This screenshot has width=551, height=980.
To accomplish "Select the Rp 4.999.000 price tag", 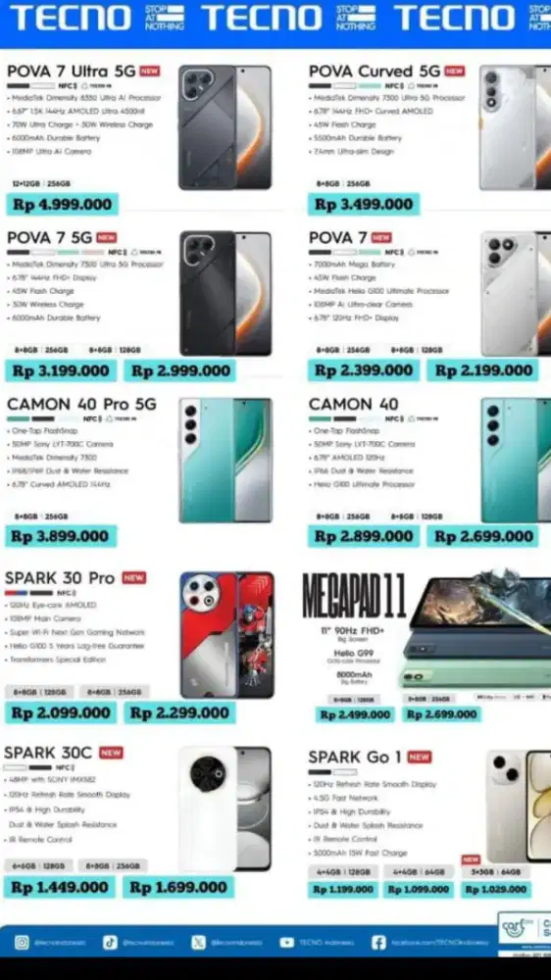I will (62, 205).
